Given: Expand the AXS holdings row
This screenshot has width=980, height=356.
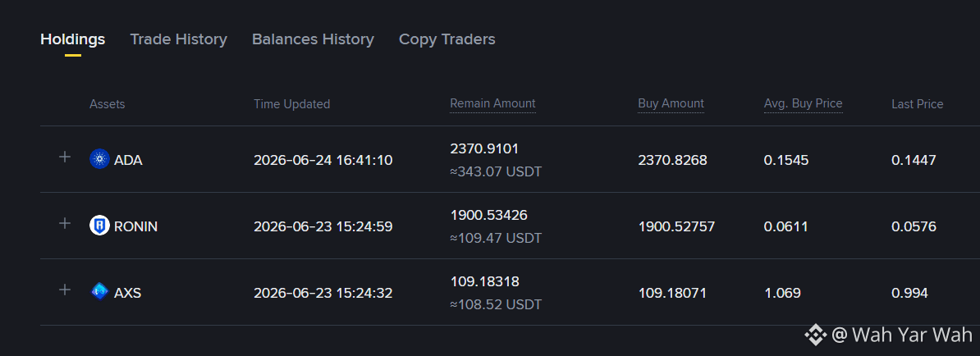Looking at the screenshot, I should (64, 290).
